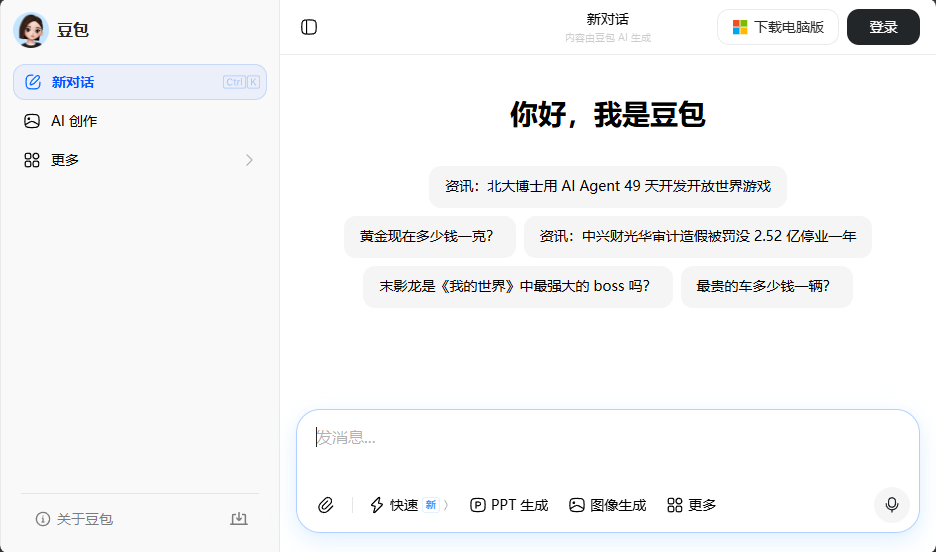Click the new chat pencil icon
This screenshot has width=936, height=552.
pyautogui.click(x=33, y=82)
